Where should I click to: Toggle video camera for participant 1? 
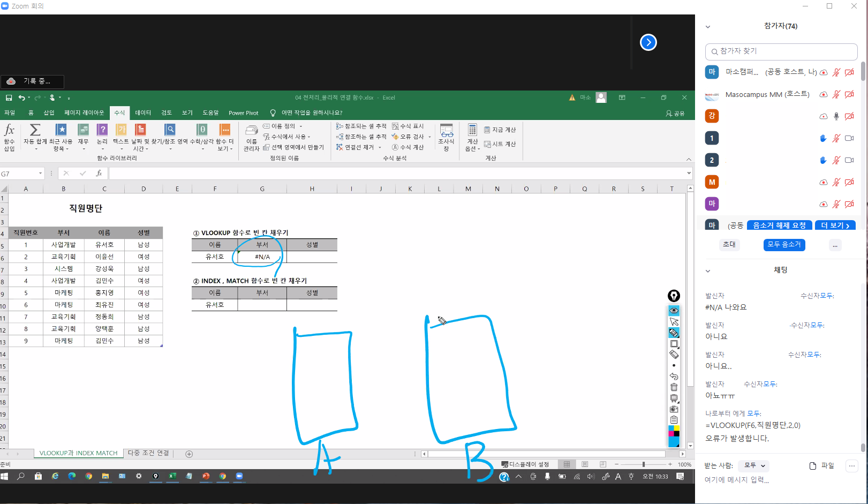(849, 138)
